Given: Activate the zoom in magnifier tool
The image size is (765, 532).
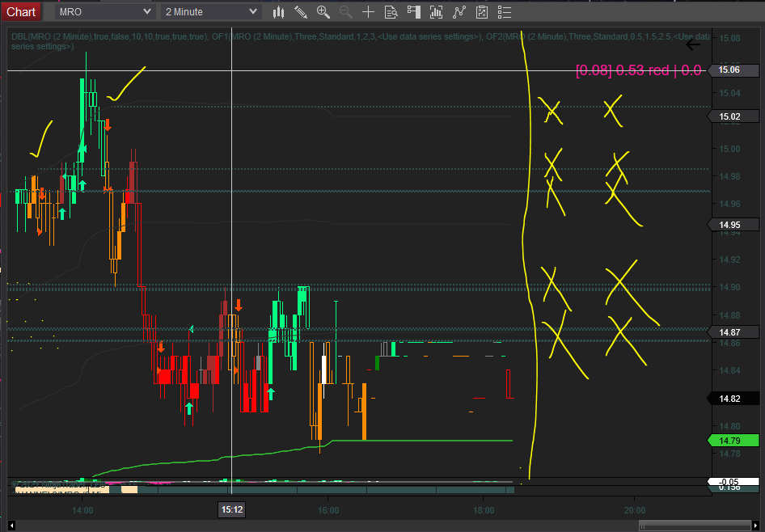Looking at the screenshot, I should (323, 12).
